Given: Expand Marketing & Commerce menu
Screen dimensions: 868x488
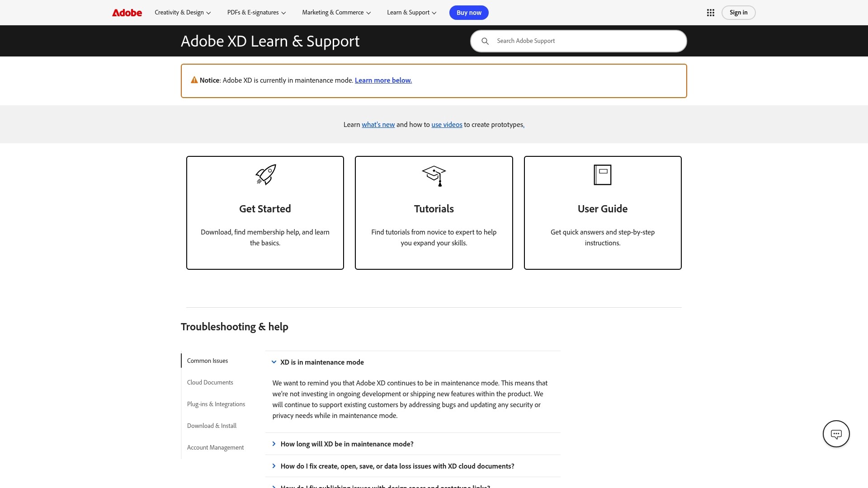Looking at the screenshot, I should [x=336, y=13].
